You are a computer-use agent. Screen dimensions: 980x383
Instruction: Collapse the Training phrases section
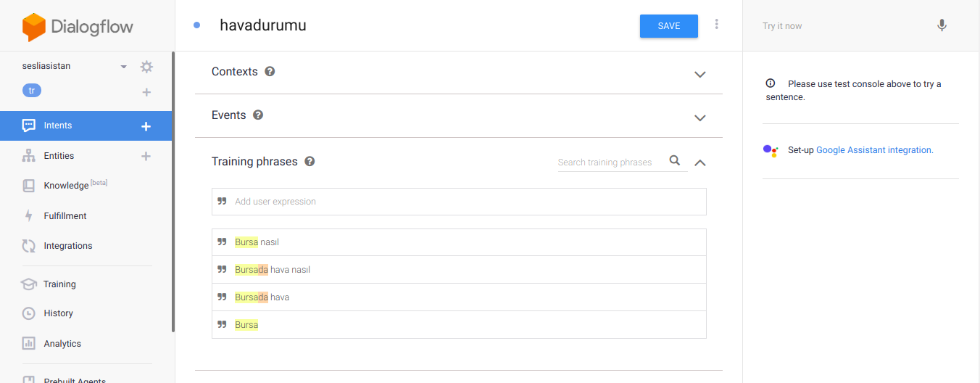(x=699, y=162)
